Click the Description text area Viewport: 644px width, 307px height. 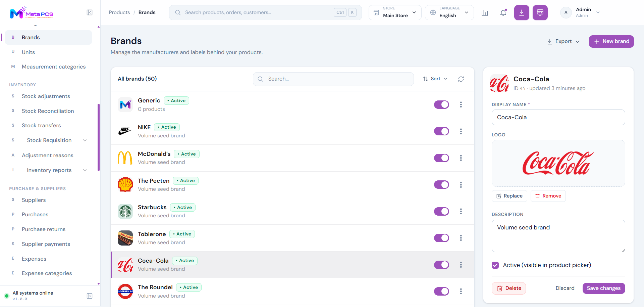coord(558,236)
